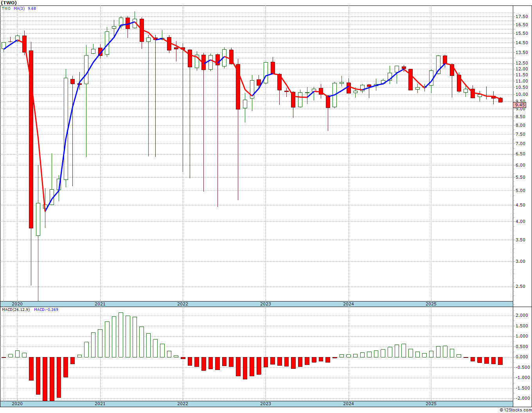532x413 pixels.
Task: Select the 1.500 MACD axis label
Action: tap(522, 326)
